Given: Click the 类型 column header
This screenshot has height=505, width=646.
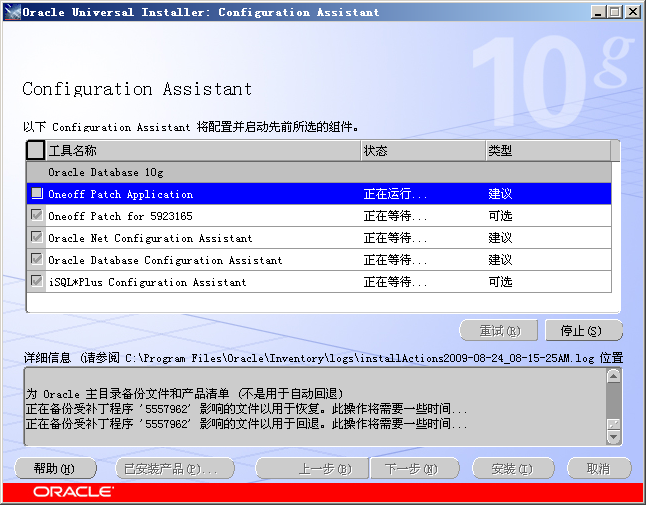Looking at the screenshot, I should point(548,150).
